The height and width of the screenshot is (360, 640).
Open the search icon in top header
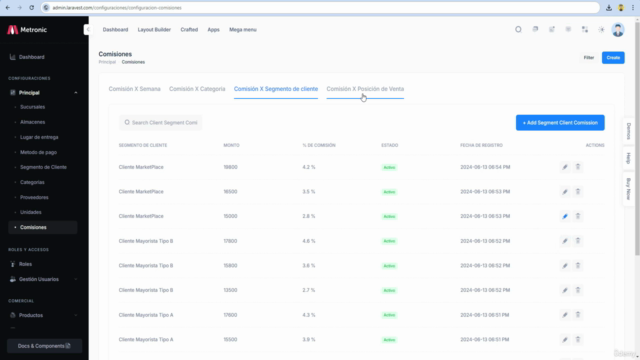point(518,29)
